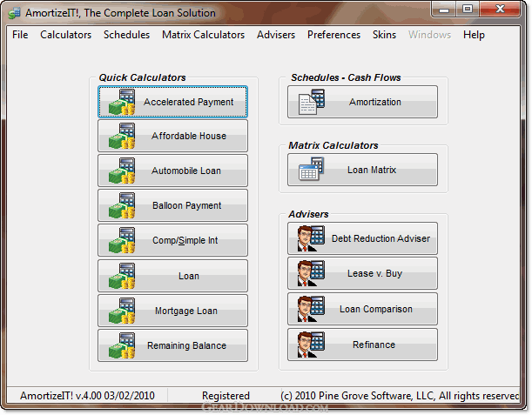Click the 'Advisers' group heading above Debt Reduction
The height and width of the screenshot is (415, 532).
(x=308, y=214)
